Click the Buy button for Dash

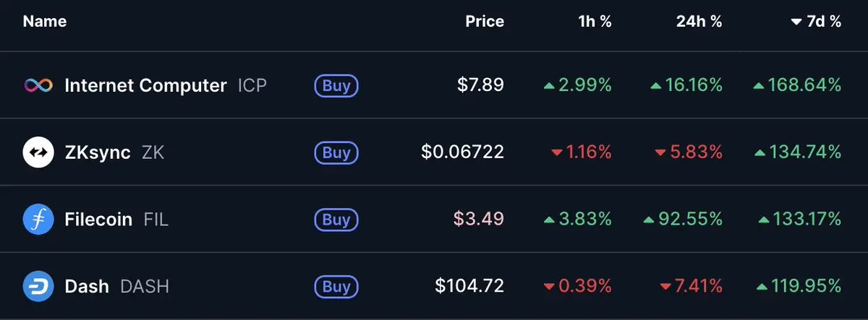(x=336, y=287)
